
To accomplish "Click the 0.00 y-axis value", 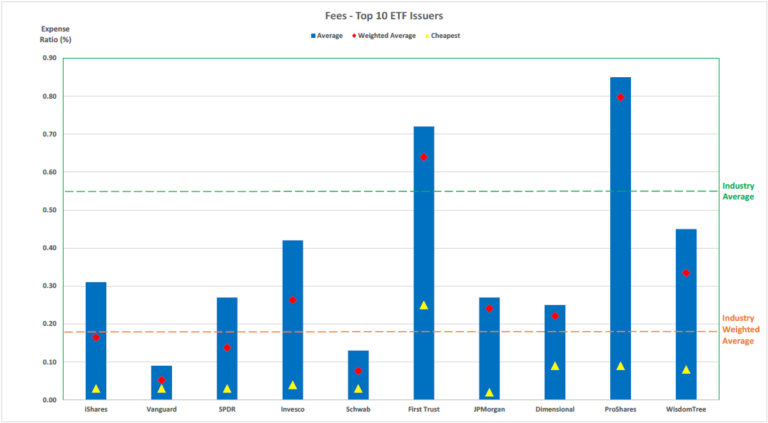I will coord(49,400).
